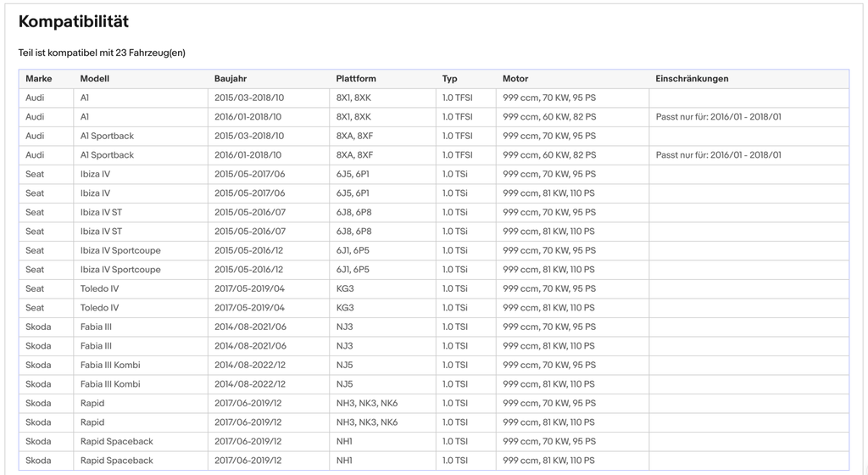Click 'Seat' in Toledo IV 95 PS row
This screenshot has width=868, height=475.
34,289
